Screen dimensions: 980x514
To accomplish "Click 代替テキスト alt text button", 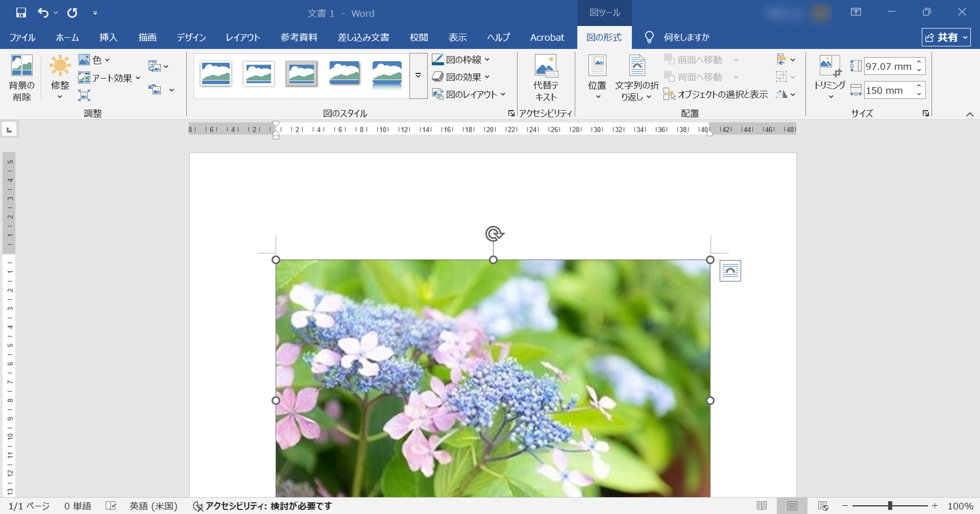I will (x=546, y=78).
